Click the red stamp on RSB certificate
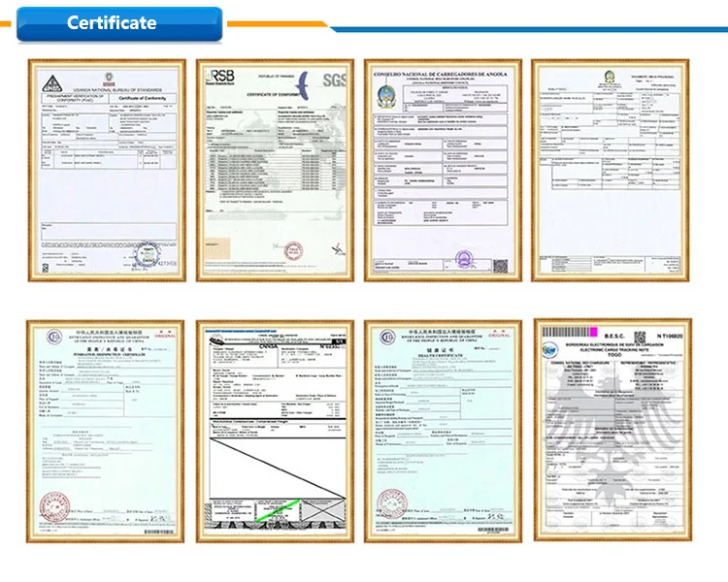 pos(293,251)
